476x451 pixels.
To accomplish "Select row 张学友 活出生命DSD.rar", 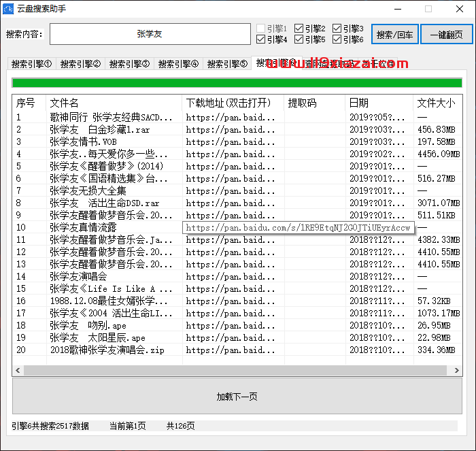I will pyautogui.click(x=237, y=203).
